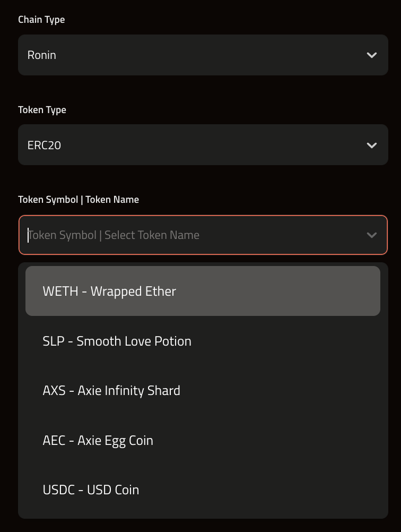Expand the Token Symbol token list
Viewport: 401px width, 532px height.
click(x=203, y=235)
